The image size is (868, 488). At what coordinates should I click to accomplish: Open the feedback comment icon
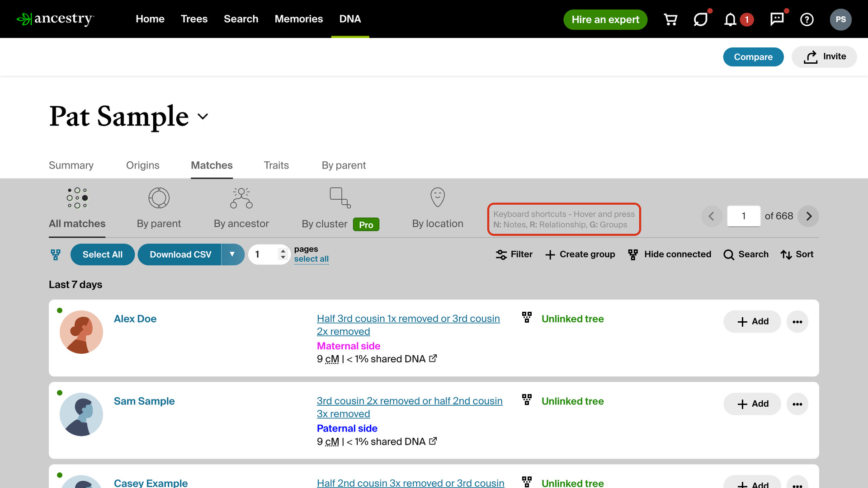pyautogui.click(x=777, y=19)
